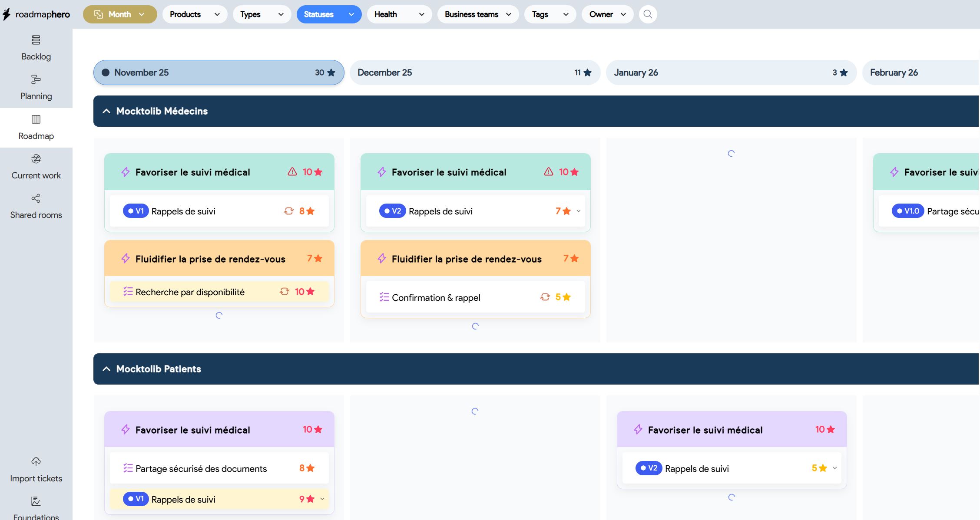Click sync icon on Recherche par disponibilité
Viewport: 980px width, 520px height.
(x=285, y=292)
